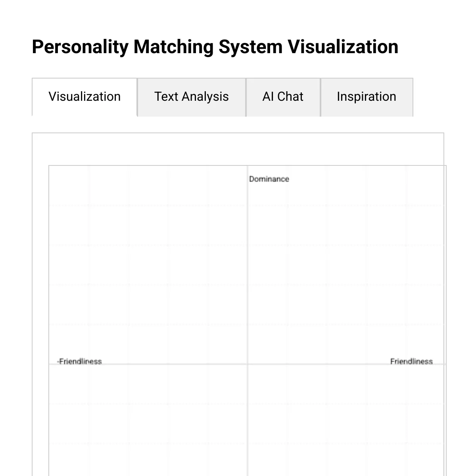Viewport: 476px width, 476px height.
Task: Click the active Visualization tab
Action: pyautogui.click(x=84, y=97)
